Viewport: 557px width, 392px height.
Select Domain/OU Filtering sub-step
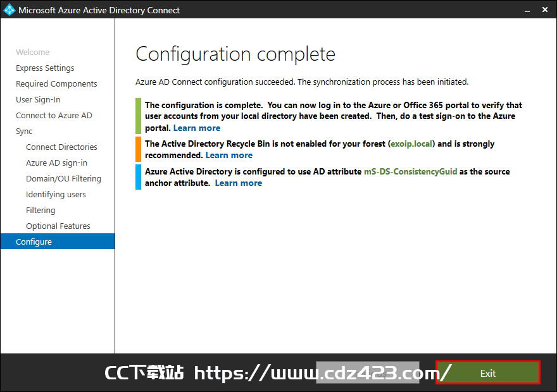(63, 179)
